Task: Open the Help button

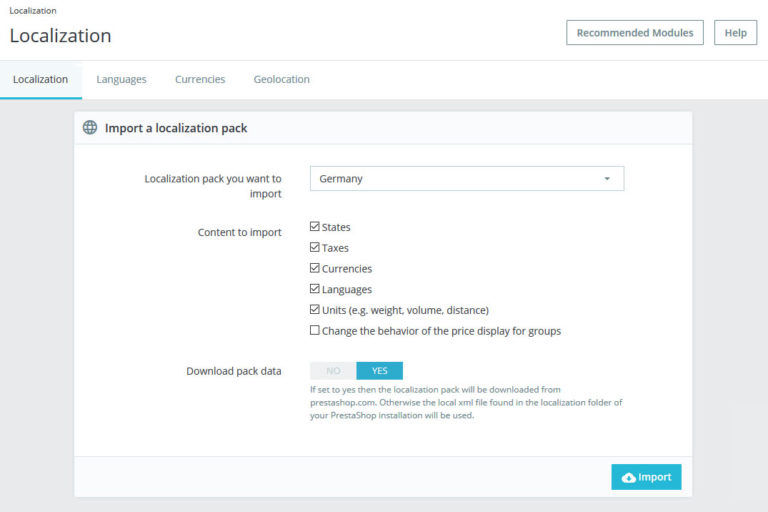Action: click(x=735, y=33)
